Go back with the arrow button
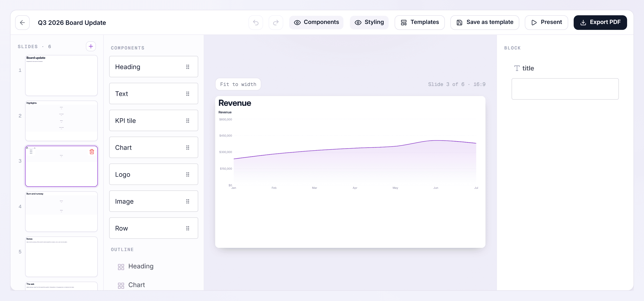The width and height of the screenshot is (644, 301). click(x=22, y=23)
